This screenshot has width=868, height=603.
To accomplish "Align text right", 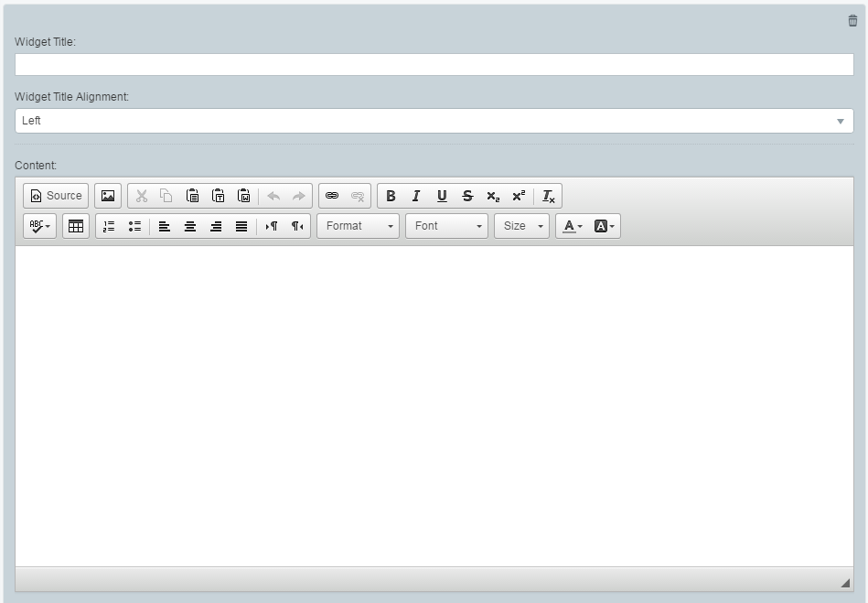I will (x=216, y=226).
